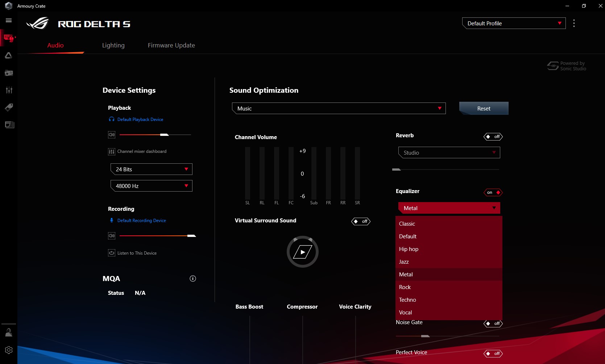Click the SR channel volume bar
The height and width of the screenshot is (364, 605).
(x=357, y=173)
